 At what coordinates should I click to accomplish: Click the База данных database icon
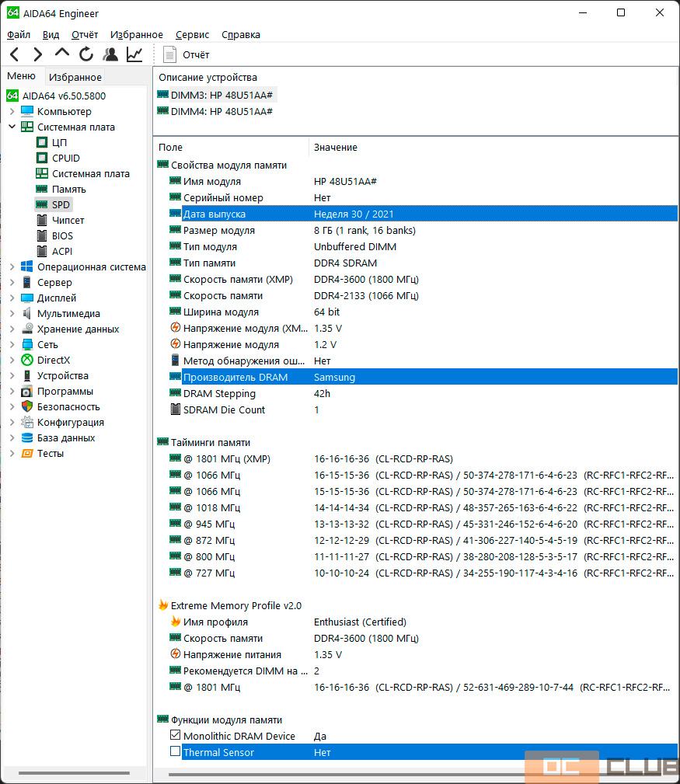point(27,437)
